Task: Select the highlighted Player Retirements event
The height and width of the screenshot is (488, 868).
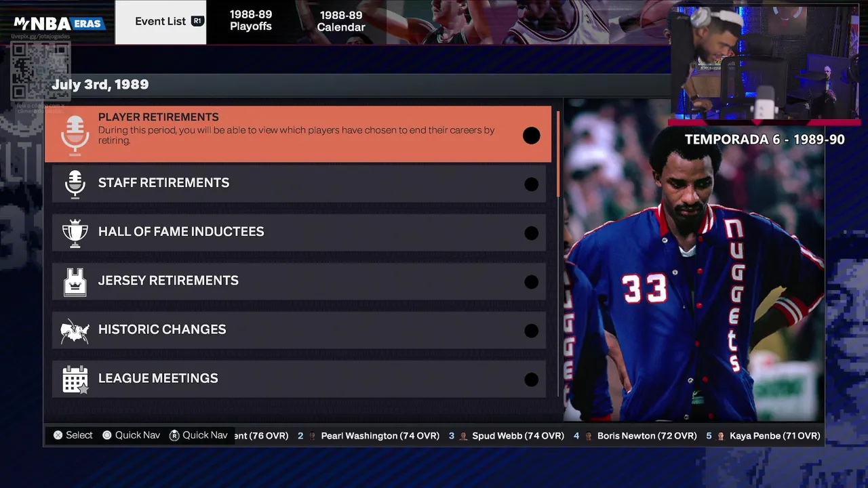Action: (x=298, y=134)
